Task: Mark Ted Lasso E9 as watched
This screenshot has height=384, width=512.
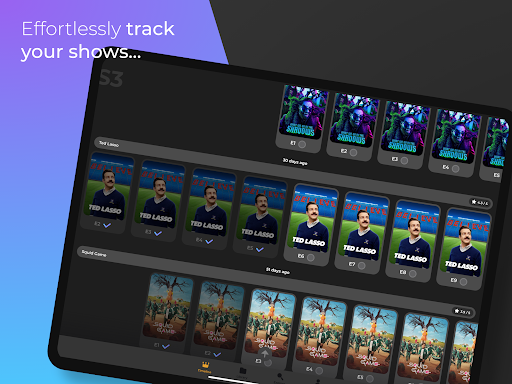Action: 463,282
